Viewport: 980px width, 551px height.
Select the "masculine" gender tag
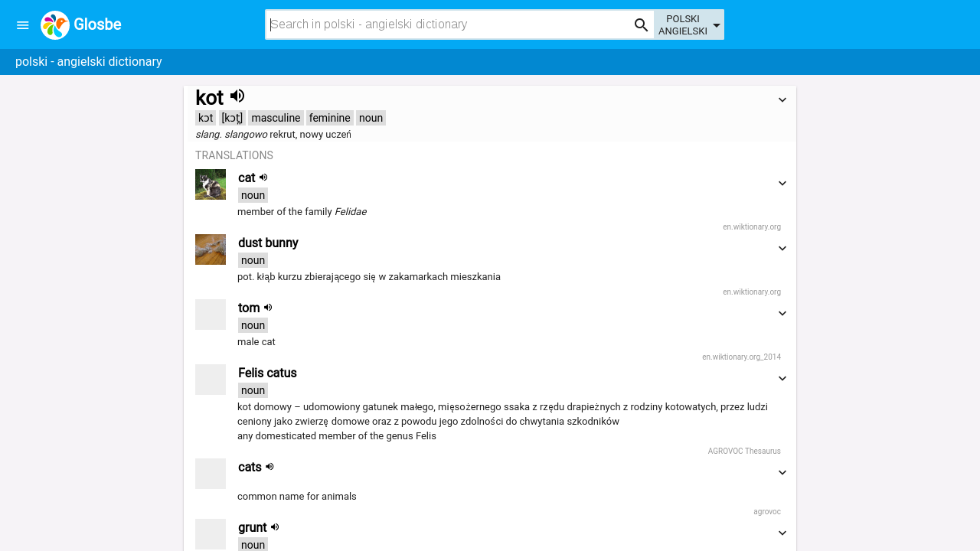[x=275, y=118]
